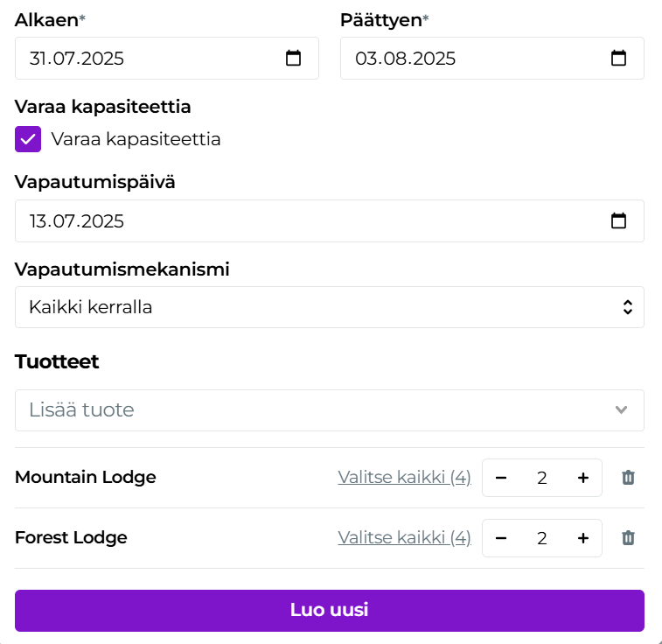Remove Forest Lodge using trash icon
662x644 pixels.
(x=628, y=538)
